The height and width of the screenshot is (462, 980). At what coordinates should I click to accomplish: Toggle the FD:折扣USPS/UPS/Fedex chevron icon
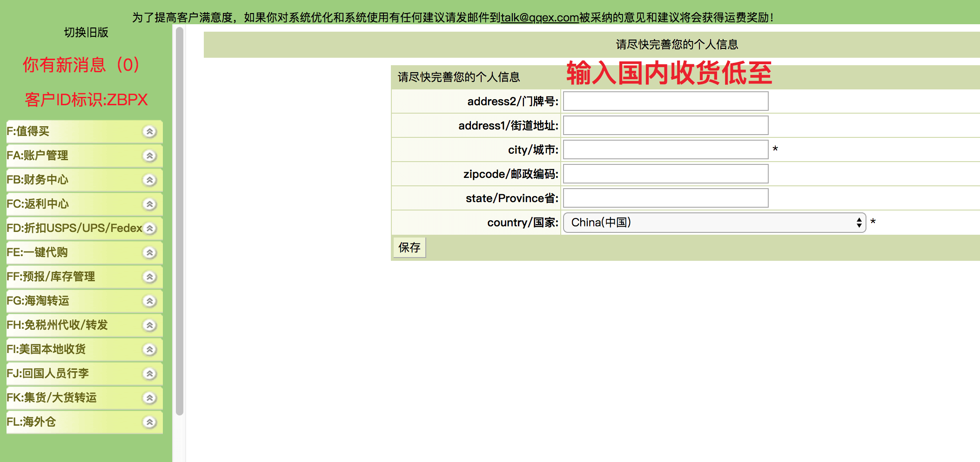(149, 229)
